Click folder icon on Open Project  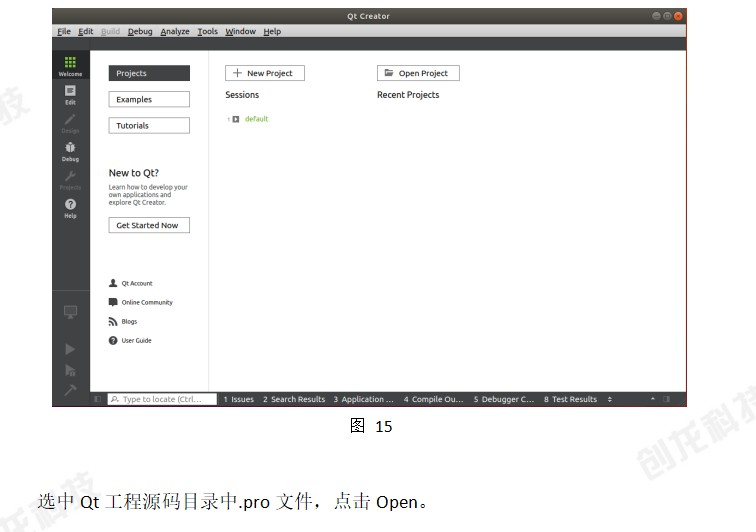click(x=389, y=73)
